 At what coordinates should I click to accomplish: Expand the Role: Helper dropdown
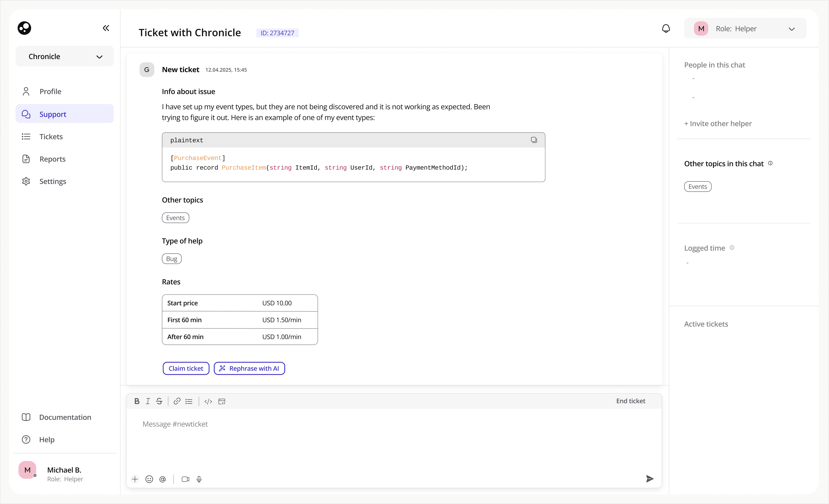pos(745,29)
